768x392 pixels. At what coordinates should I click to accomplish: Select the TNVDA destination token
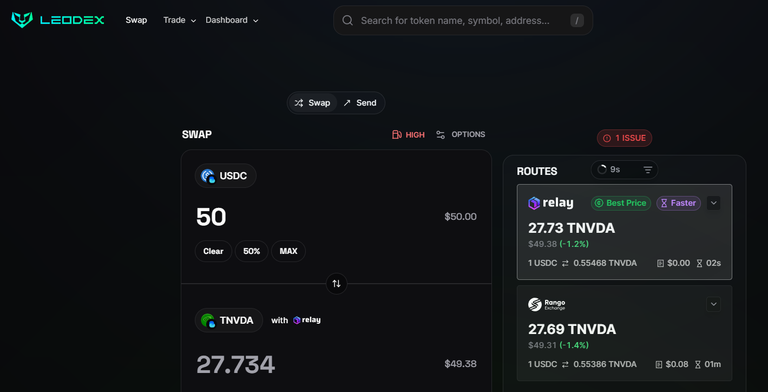(229, 320)
